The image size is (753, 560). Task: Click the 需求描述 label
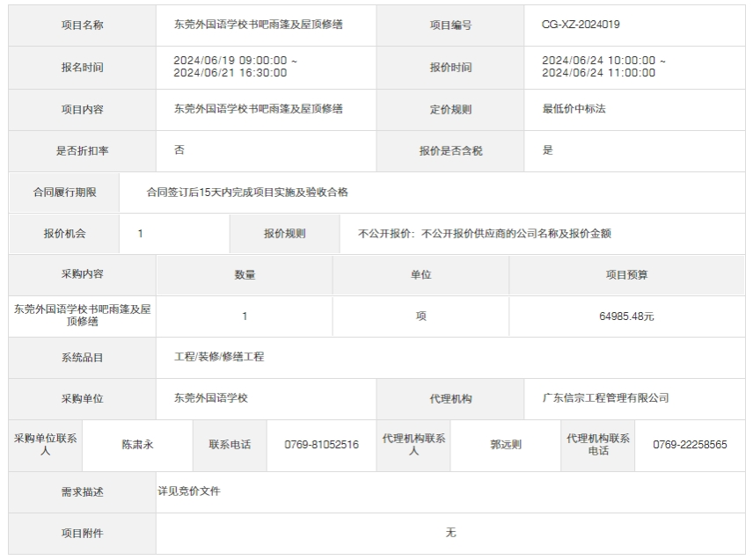[82, 492]
